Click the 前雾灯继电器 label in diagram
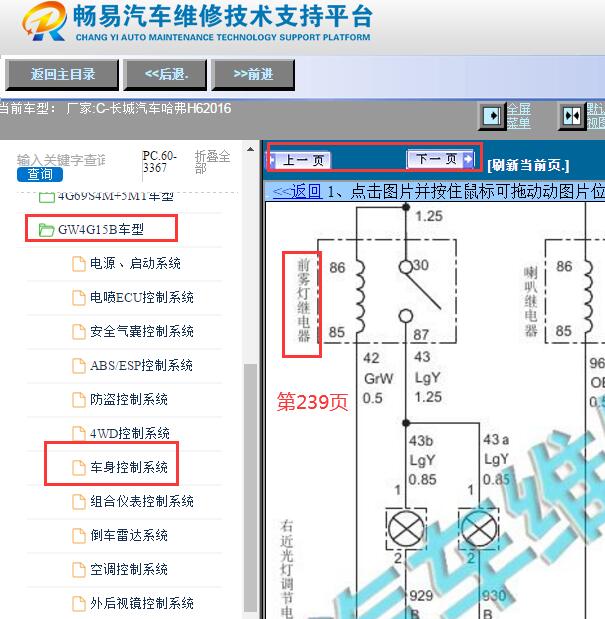The width and height of the screenshot is (605, 619). click(303, 300)
